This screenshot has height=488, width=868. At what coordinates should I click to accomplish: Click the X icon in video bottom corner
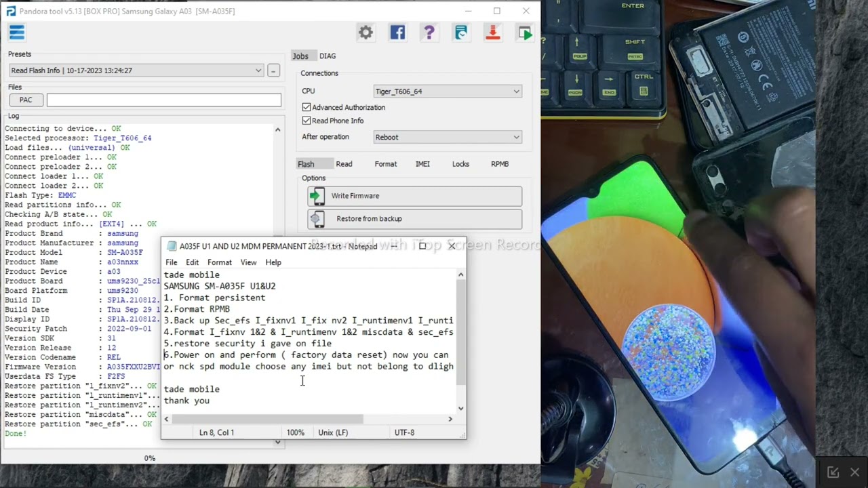[x=854, y=472]
